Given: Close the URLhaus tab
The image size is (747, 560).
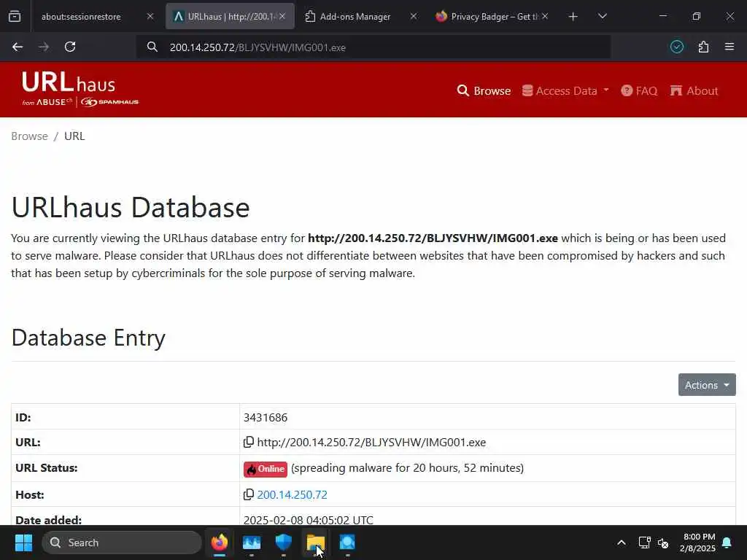Looking at the screenshot, I should (282, 16).
